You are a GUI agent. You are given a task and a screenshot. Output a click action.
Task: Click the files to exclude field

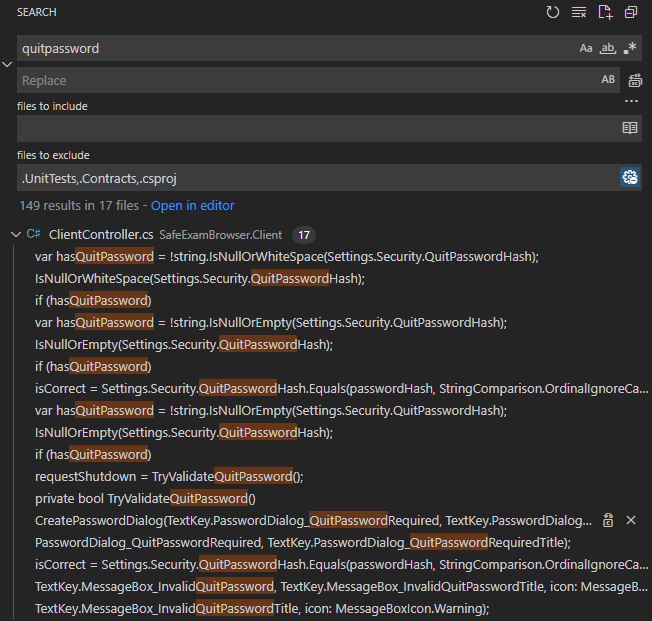tap(318, 178)
